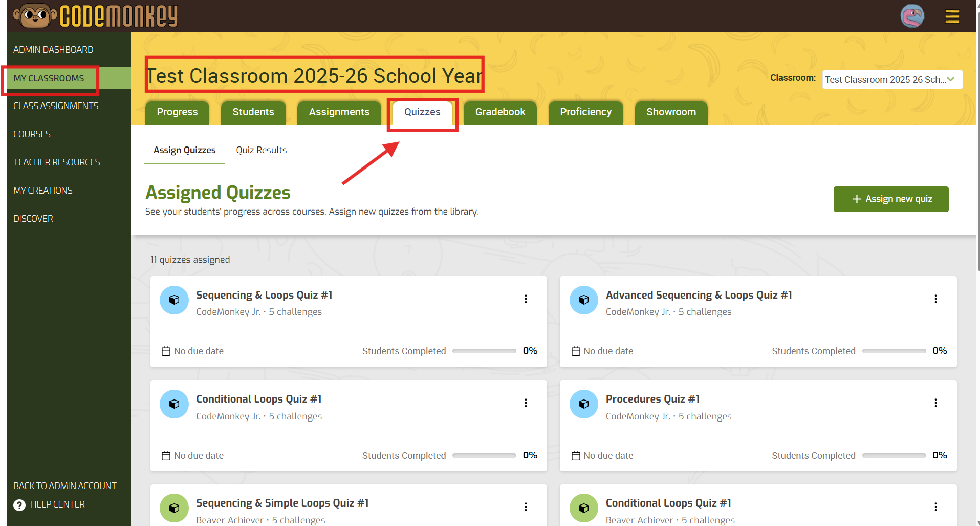Click calendar icon on Advanced Sequencing & Loops Quiz card
980x526 pixels.
pos(576,351)
